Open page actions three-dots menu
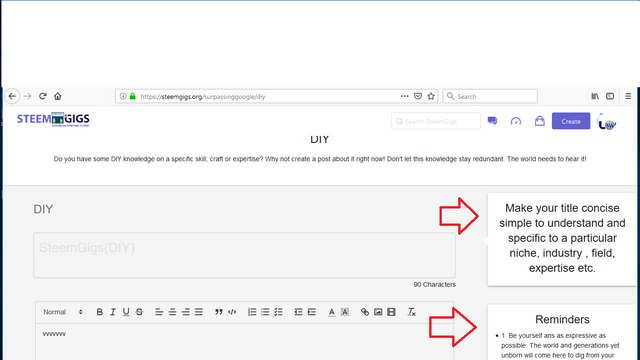This screenshot has width=640, height=360. point(404,96)
